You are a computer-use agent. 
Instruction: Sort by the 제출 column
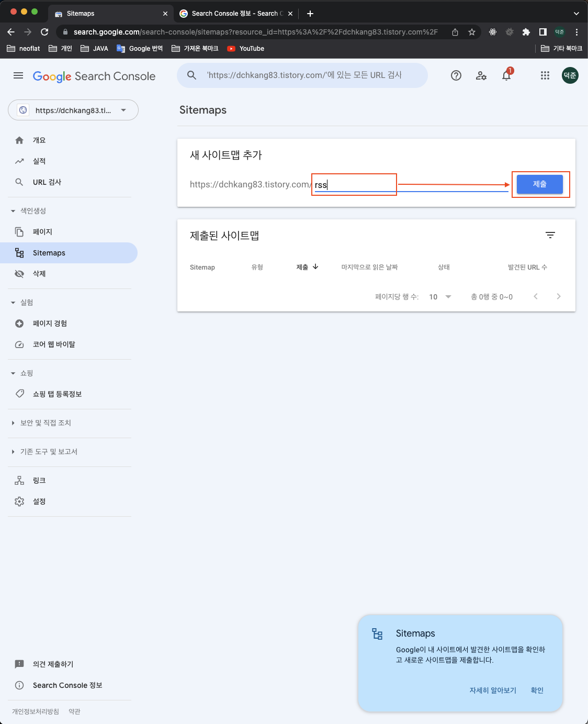point(307,267)
